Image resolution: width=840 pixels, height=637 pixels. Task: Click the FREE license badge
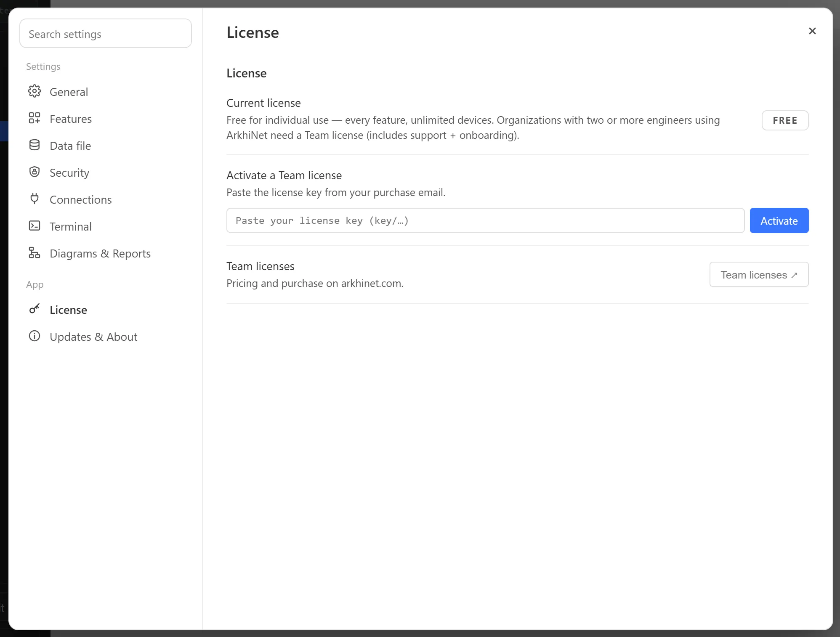(785, 120)
